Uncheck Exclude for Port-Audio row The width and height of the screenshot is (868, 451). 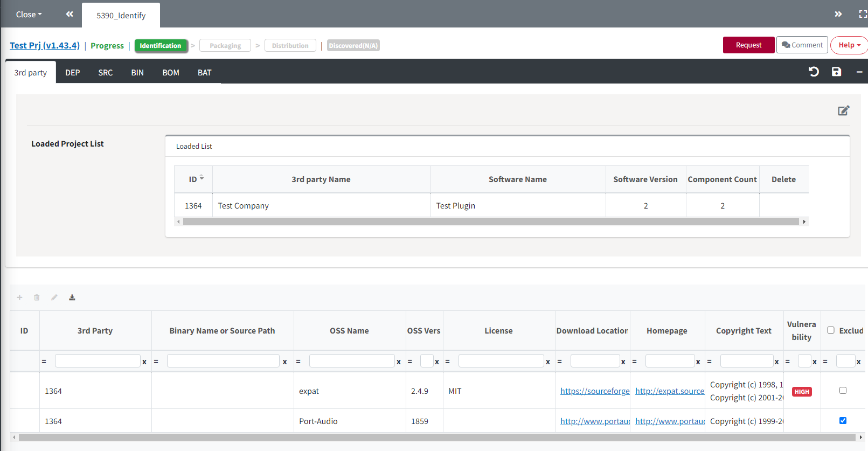[843, 421]
